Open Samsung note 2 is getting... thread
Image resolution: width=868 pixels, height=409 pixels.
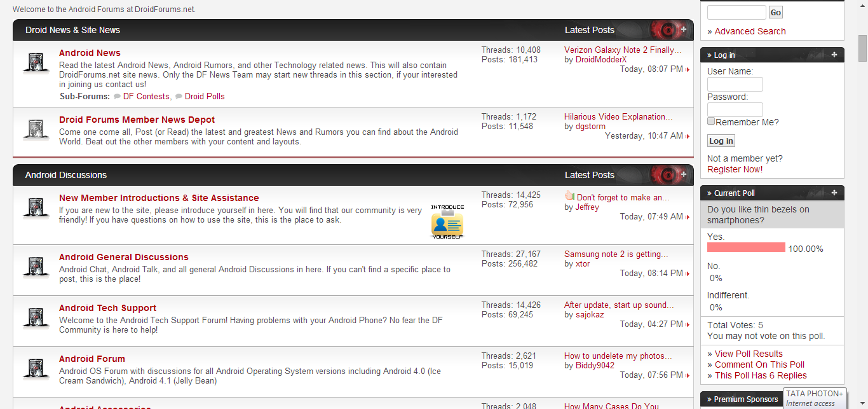[x=616, y=254]
